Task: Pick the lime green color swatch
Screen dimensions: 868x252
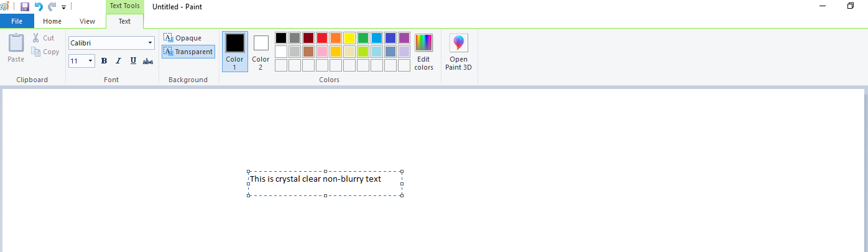Action: click(x=363, y=52)
